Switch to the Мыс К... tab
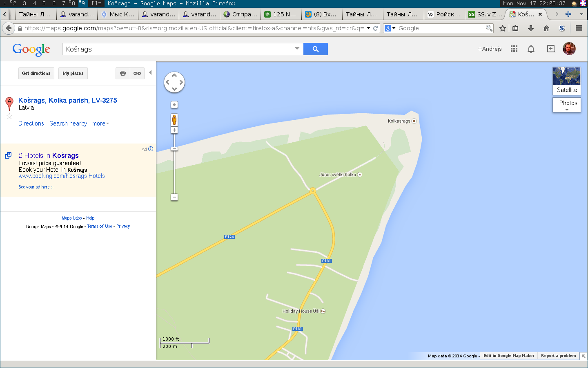 click(118, 14)
